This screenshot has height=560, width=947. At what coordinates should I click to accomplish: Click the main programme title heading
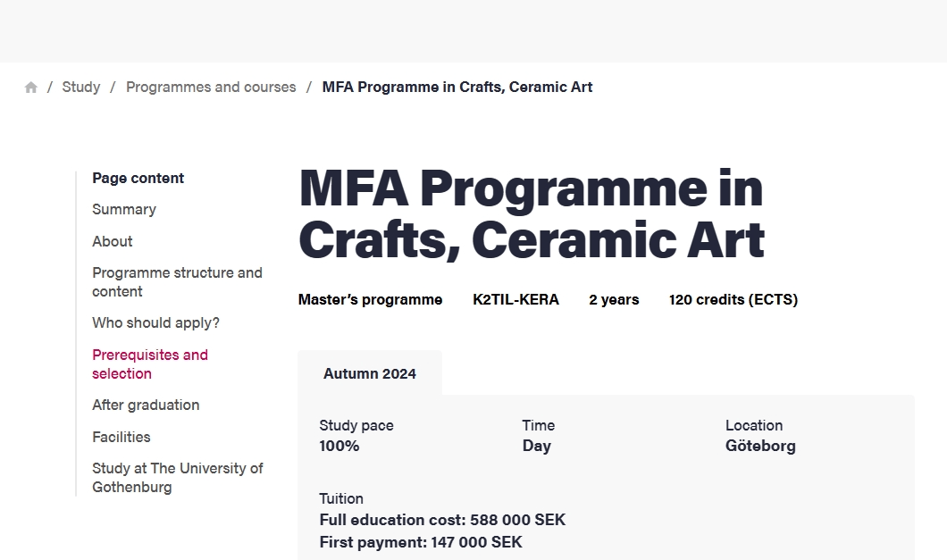point(532,213)
